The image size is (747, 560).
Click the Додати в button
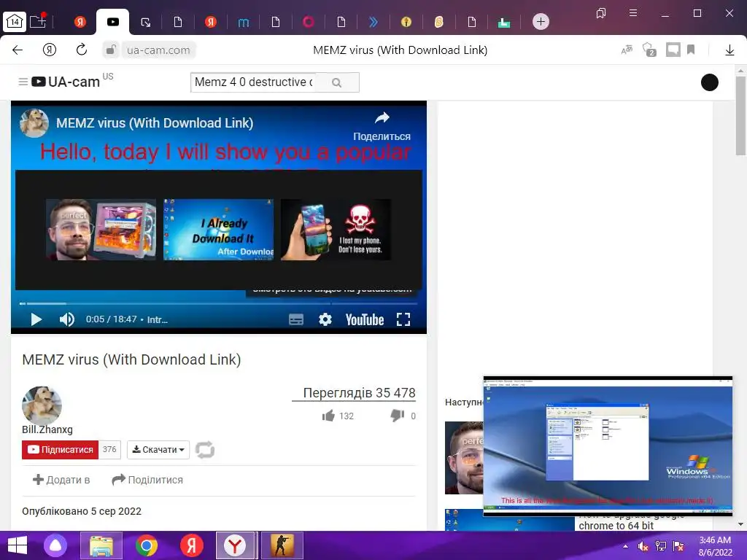tap(61, 480)
